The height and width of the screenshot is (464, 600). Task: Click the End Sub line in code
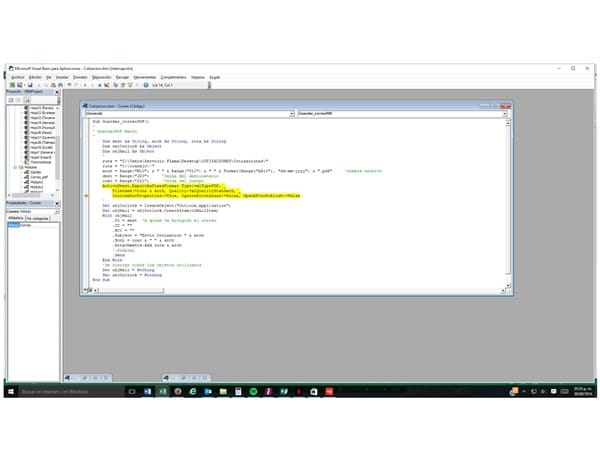pos(101,280)
